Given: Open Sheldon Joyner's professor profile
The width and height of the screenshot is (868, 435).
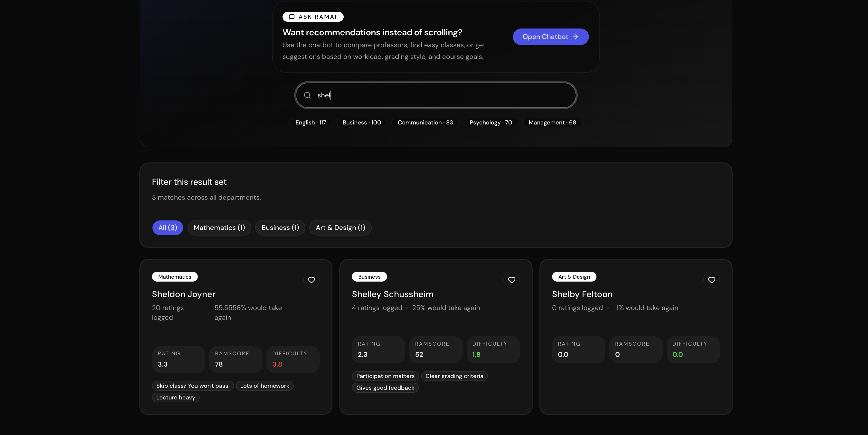Looking at the screenshot, I should [183, 294].
